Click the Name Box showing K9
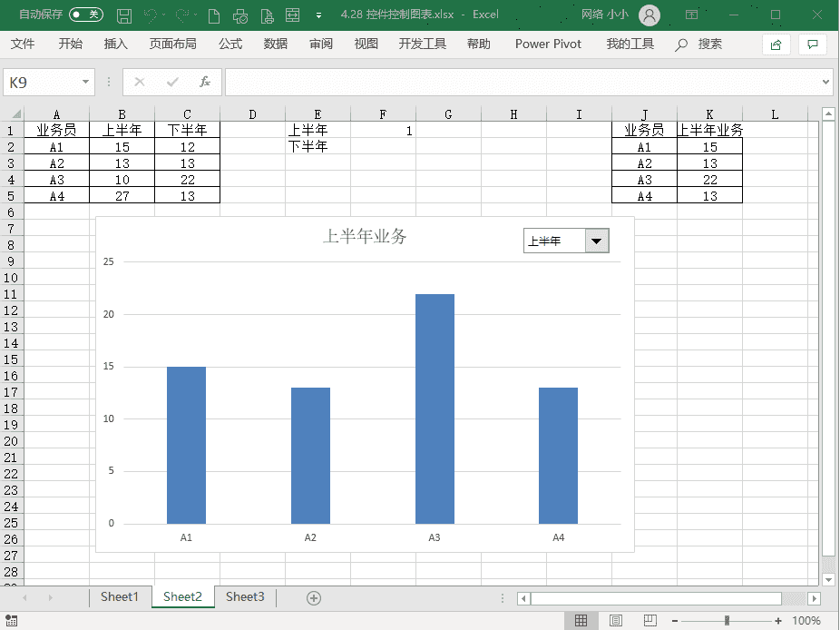The image size is (840, 630). click(43, 82)
